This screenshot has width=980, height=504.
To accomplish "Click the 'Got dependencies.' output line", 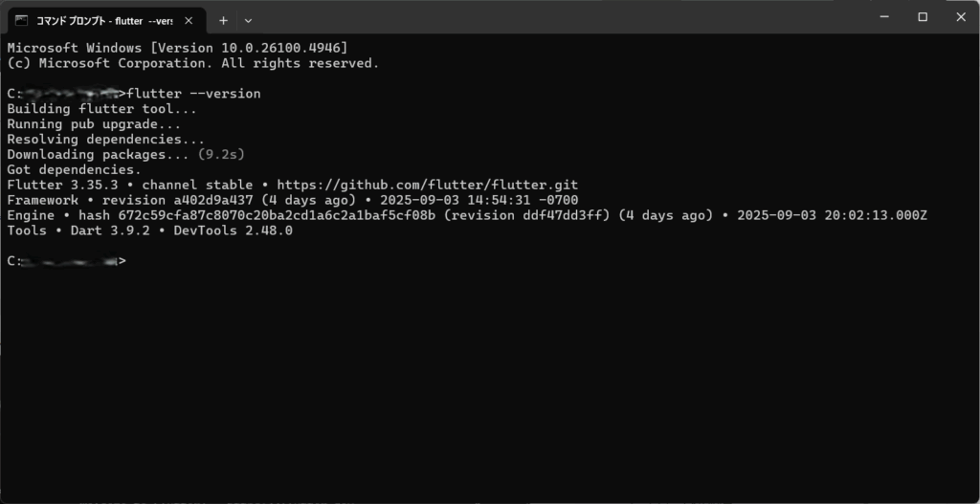I will click(70, 169).
